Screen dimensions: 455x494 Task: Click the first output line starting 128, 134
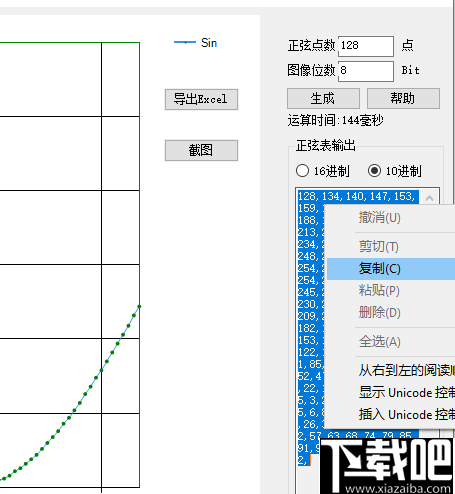point(356,196)
